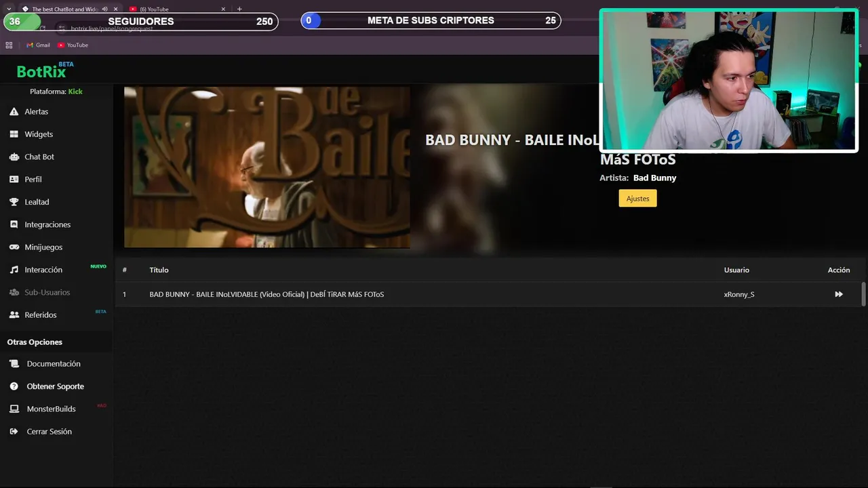
Task: Open the MonsterBuilds link
Action: point(52,409)
